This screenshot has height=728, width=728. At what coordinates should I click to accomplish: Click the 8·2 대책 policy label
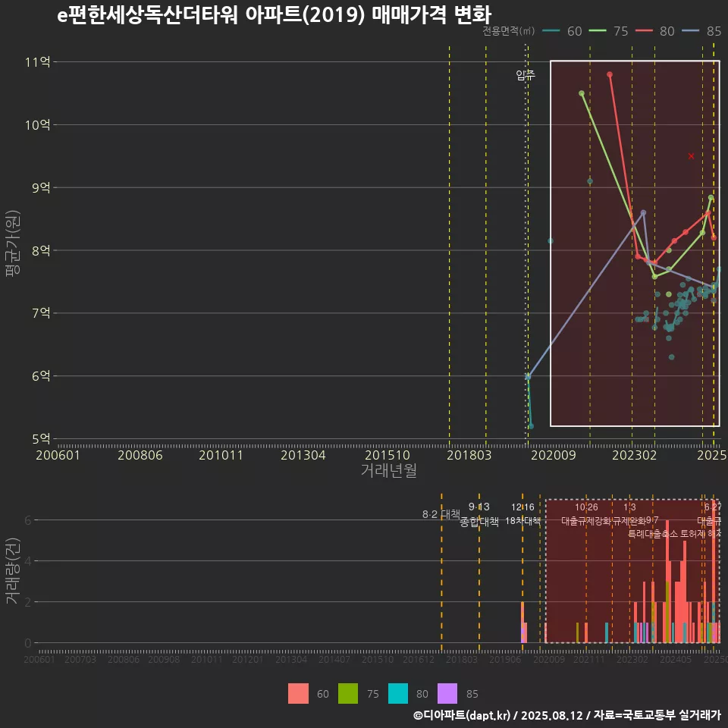click(441, 514)
